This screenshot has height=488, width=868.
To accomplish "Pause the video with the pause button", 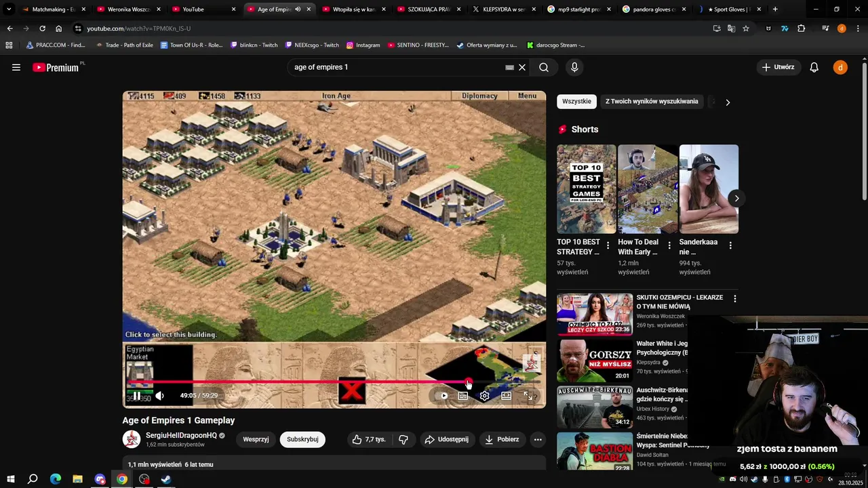I will [x=136, y=396].
